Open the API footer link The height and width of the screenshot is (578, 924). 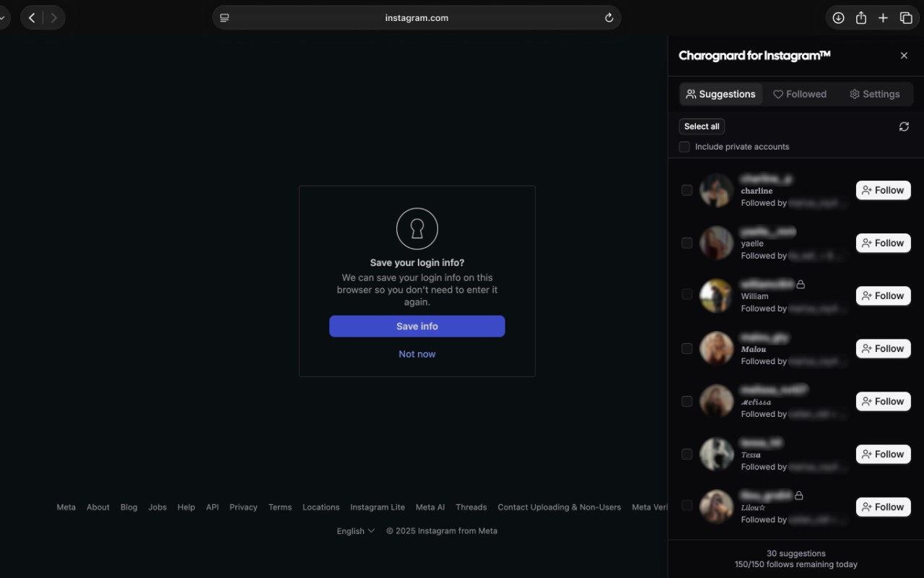coord(212,507)
